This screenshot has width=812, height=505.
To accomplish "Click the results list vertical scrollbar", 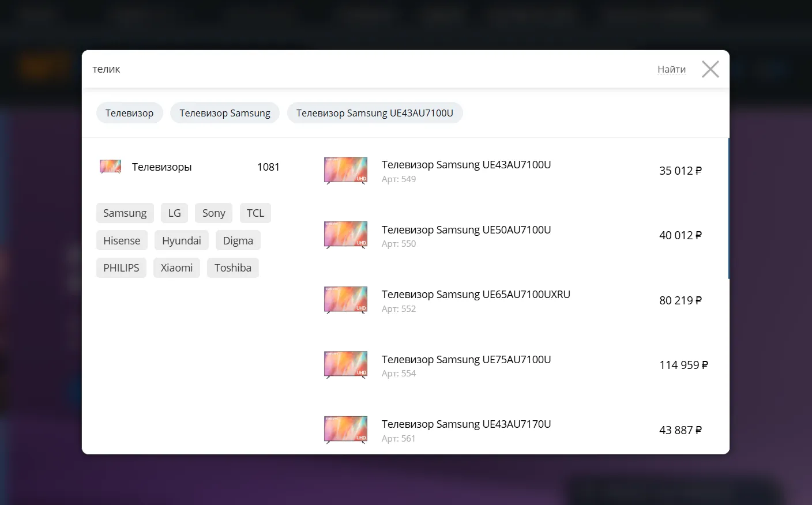I will point(728,209).
